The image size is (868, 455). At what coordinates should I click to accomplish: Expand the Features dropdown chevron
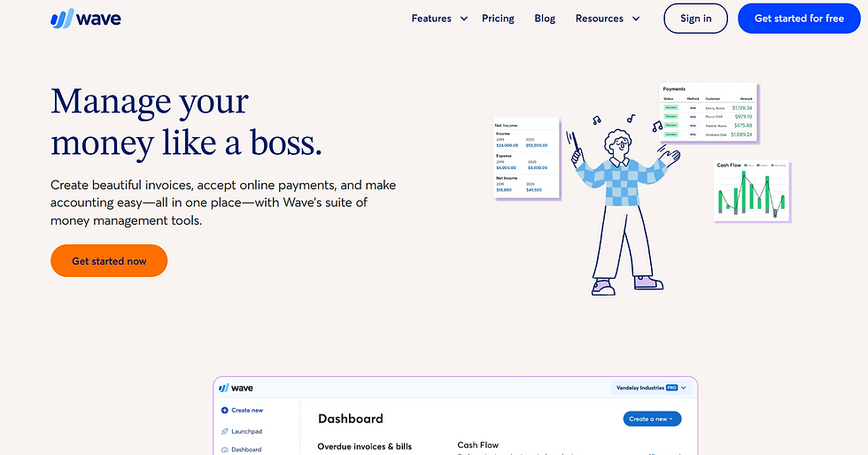coord(464,19)
